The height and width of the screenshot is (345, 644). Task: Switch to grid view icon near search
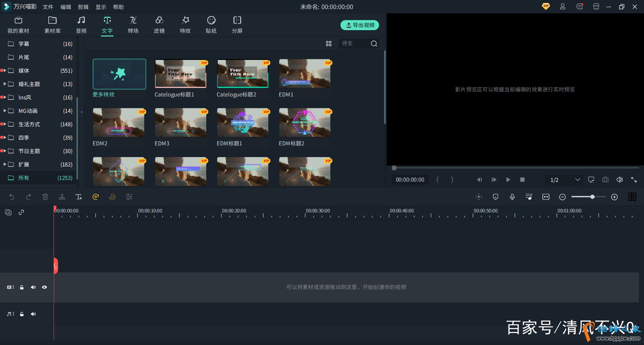pyautogui.click(x=329, y=44)
